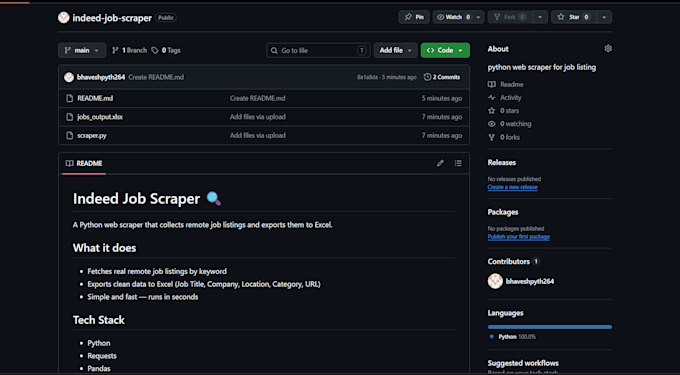This screenshot has height=375, width=680.
Task: Open the jobs_output.xlsx file
Action: pyautogui.click(x=100, y=117)
